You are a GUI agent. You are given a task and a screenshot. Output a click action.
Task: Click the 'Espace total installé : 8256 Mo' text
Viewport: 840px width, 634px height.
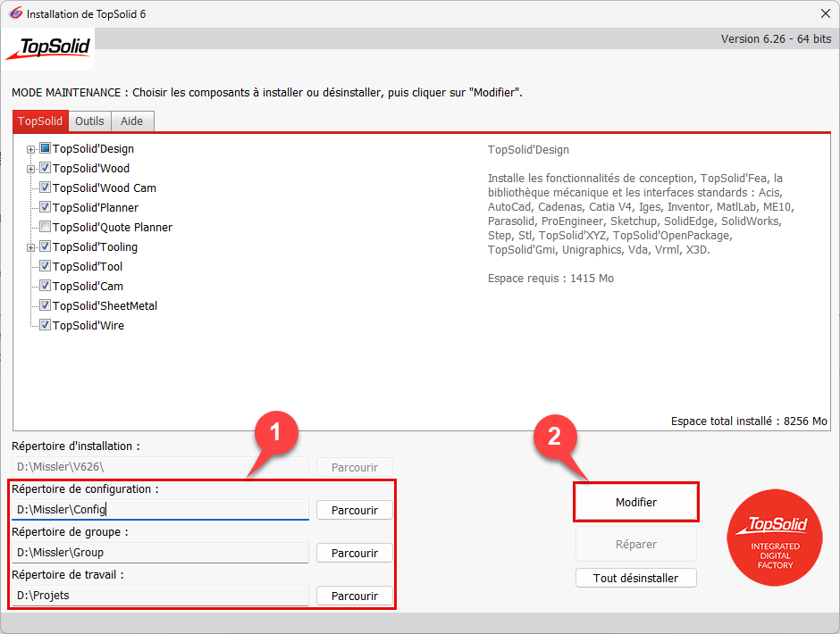[x=749, y=421]
